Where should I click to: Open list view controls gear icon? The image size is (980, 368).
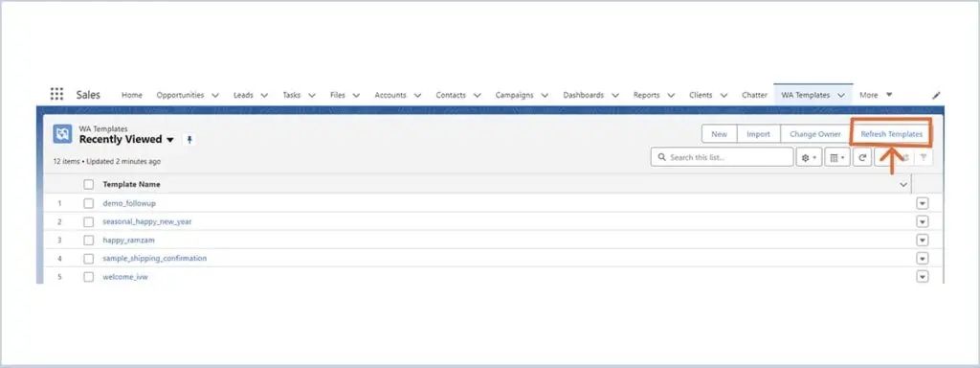point(809,158)
